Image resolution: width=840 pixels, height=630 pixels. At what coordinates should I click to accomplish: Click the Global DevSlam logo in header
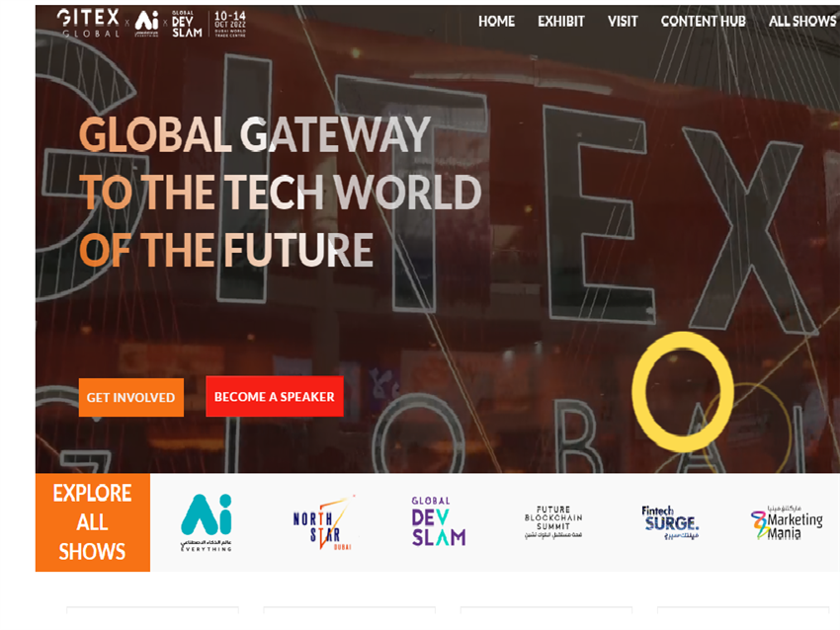point(186,22)
